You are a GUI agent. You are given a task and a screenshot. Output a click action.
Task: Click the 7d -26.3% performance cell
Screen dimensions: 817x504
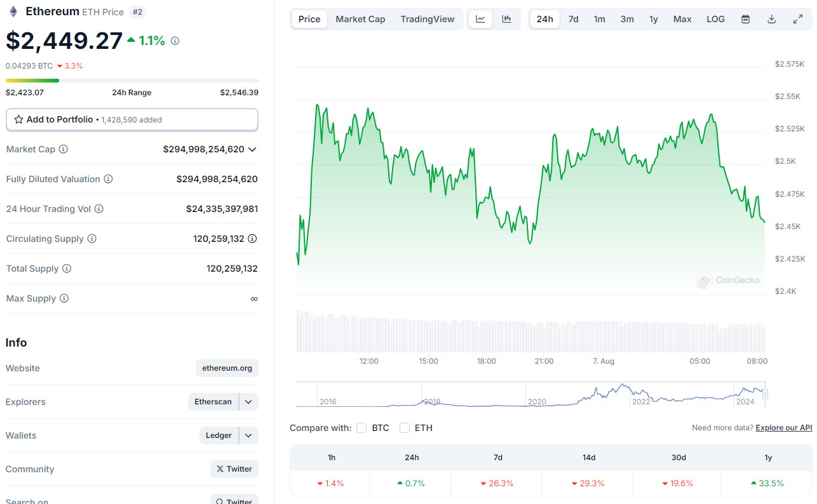pos(497,483)
